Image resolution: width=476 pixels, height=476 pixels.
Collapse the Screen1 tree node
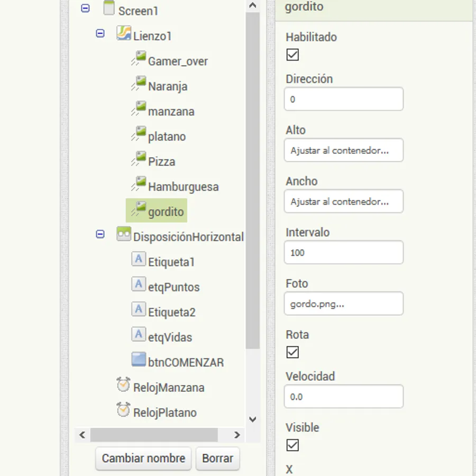(86, 8)
